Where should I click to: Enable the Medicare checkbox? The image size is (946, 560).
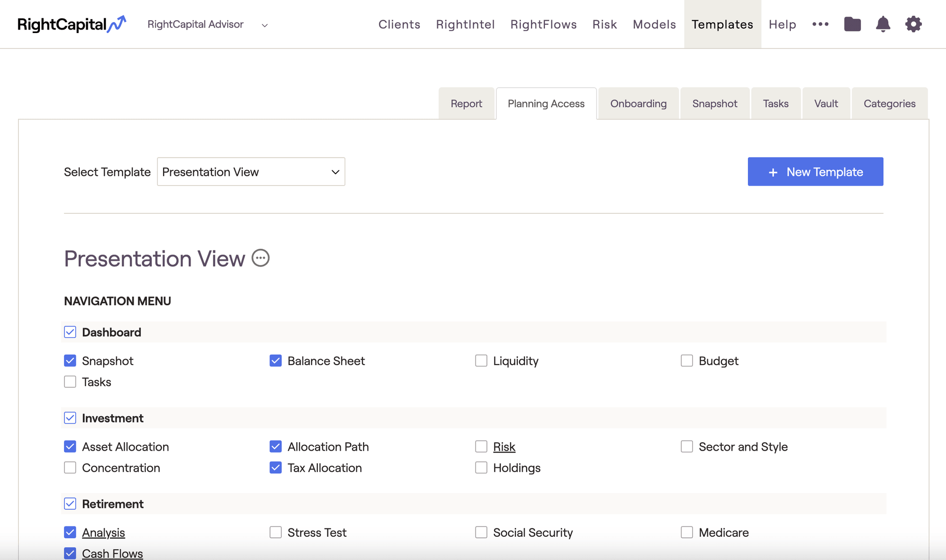click(687, 532)
